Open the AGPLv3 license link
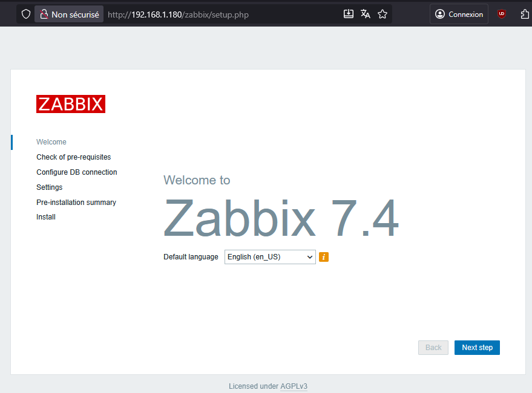 (294, 386)
